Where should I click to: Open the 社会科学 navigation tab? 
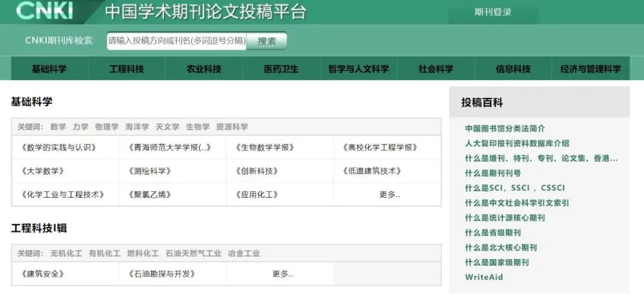click(436, 69)
